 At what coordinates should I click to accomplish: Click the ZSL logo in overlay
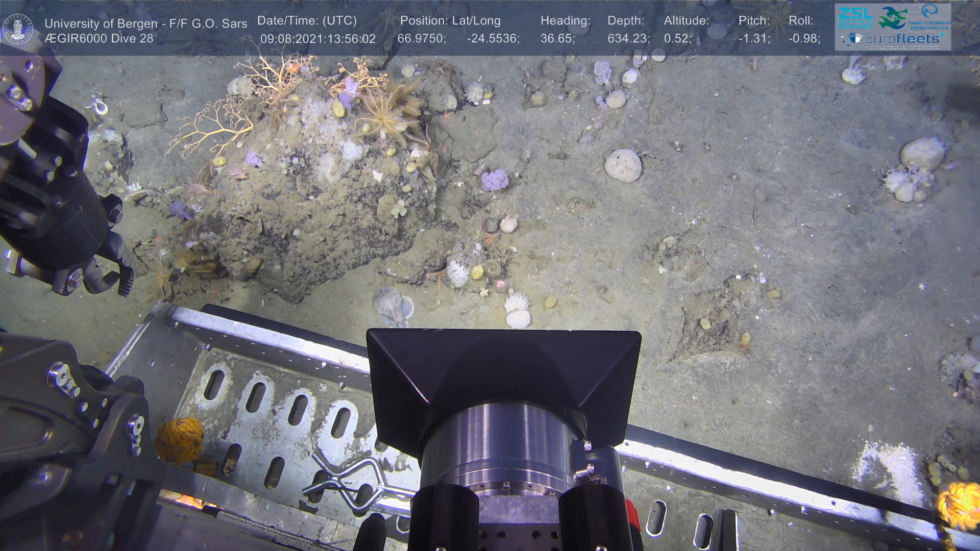point(854,16)
